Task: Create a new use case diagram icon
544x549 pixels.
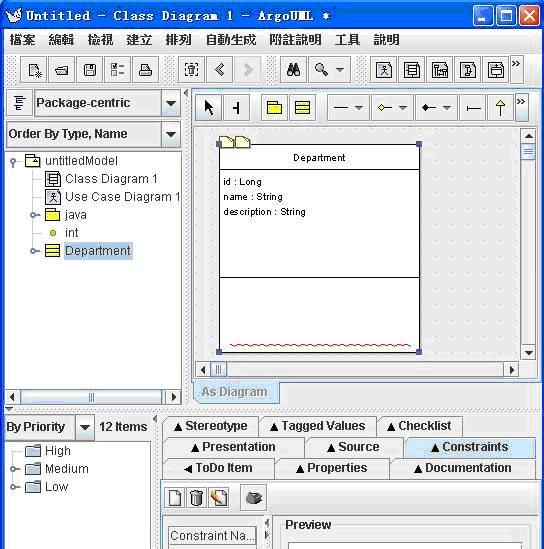Action: (x=384, y=70)
